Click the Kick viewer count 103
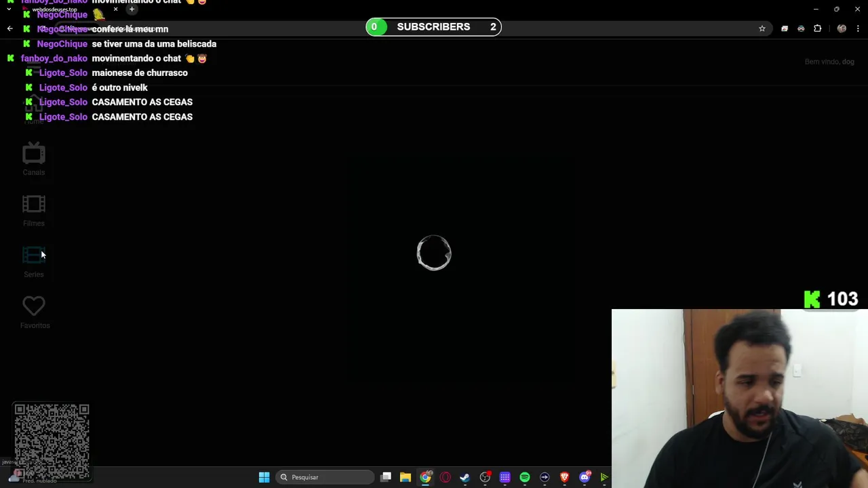Image resolution: width=868 pixels, height=488 pixels. 831,299
